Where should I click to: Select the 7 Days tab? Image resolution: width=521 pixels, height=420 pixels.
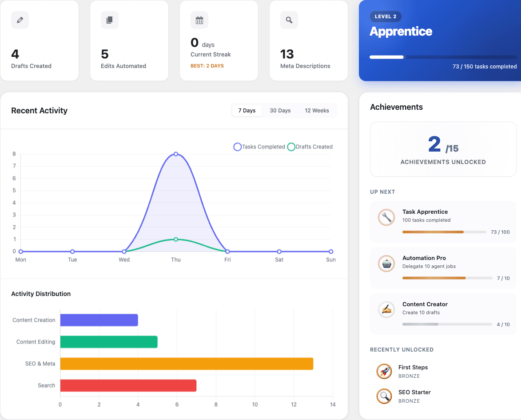[x=247, y=110]
